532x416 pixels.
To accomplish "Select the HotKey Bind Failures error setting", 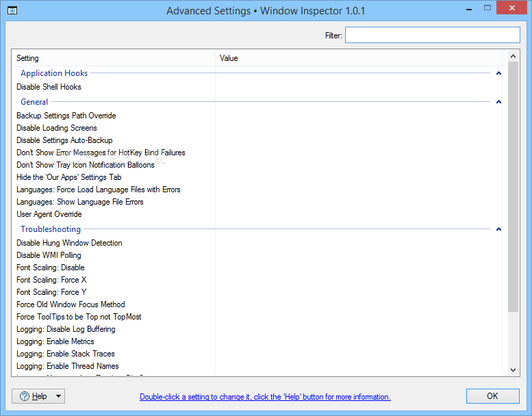I will (101, 153).
